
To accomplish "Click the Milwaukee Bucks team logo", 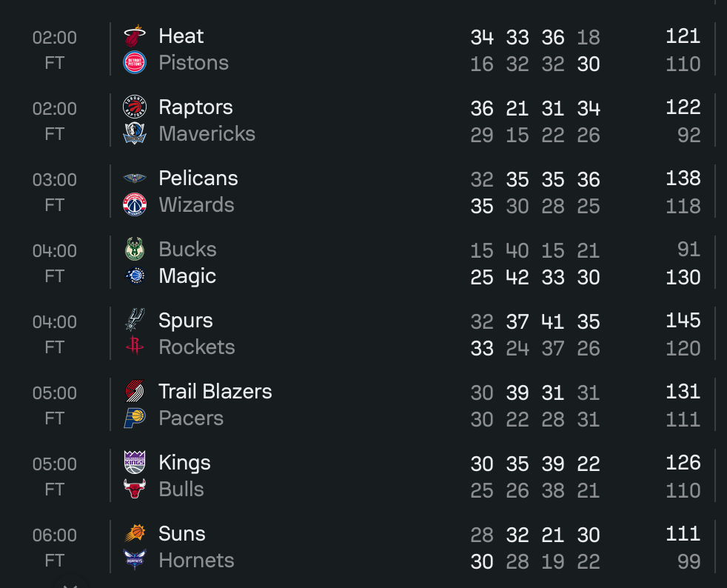I will pyautogui.click(x=135, y=250).
